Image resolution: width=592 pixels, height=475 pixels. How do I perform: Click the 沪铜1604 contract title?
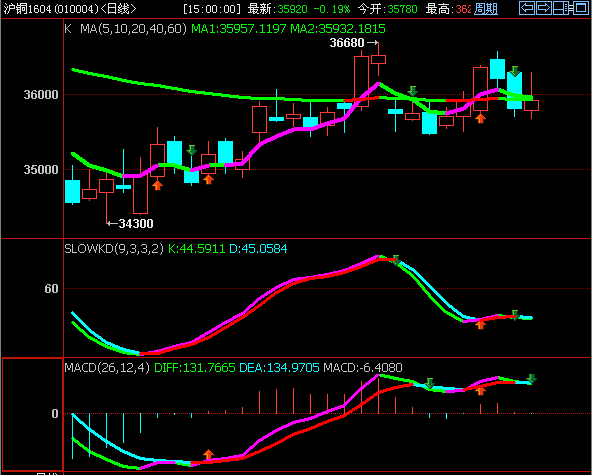click(27, 9)
